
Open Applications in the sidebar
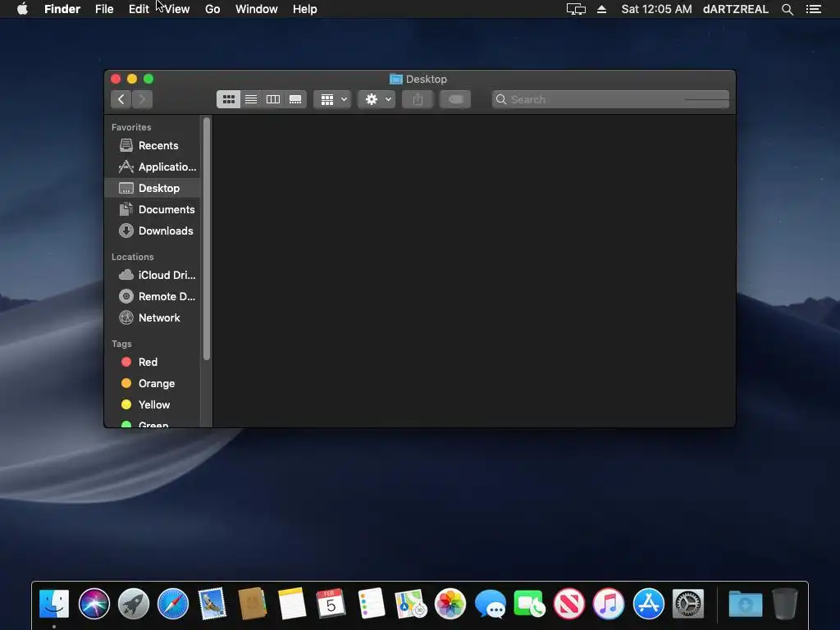point(152,167)
